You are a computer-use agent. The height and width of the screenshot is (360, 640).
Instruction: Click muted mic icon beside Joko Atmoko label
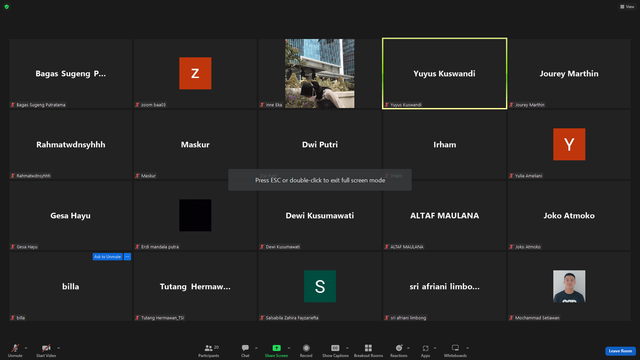click(511, 247)
